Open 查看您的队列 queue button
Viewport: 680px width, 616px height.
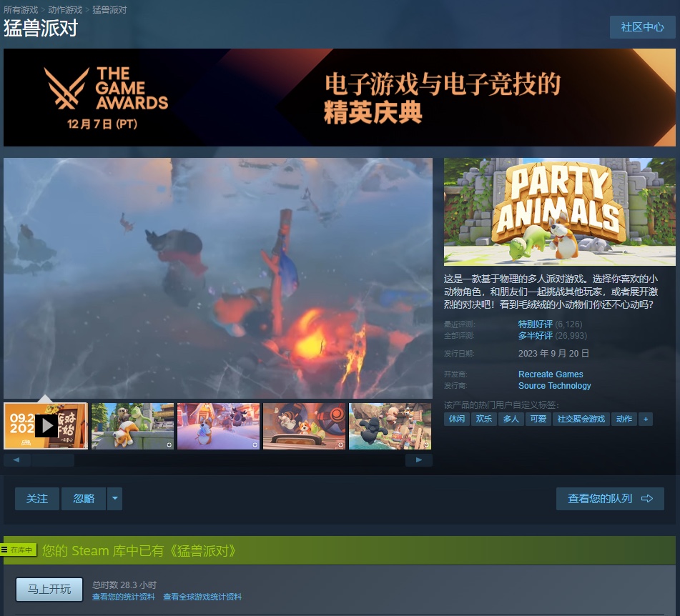tap(610, 499)
